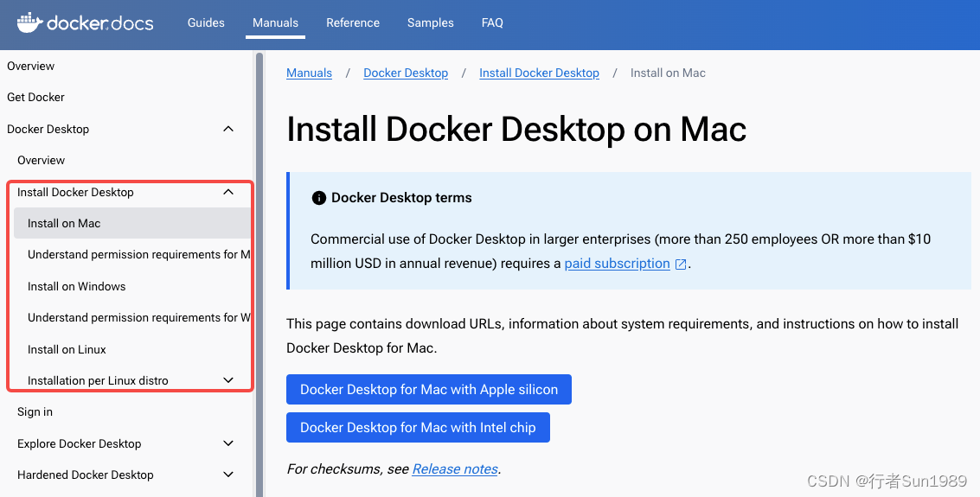Open the Sign in sidebar item
Viewport: 980px width, 497px height.
click(35, 412)
